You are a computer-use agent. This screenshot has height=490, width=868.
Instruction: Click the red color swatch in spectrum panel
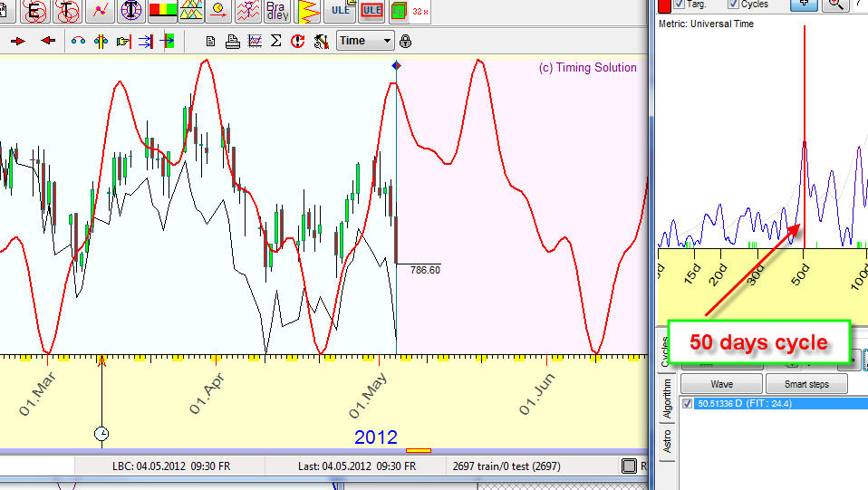tap(664, 5)
